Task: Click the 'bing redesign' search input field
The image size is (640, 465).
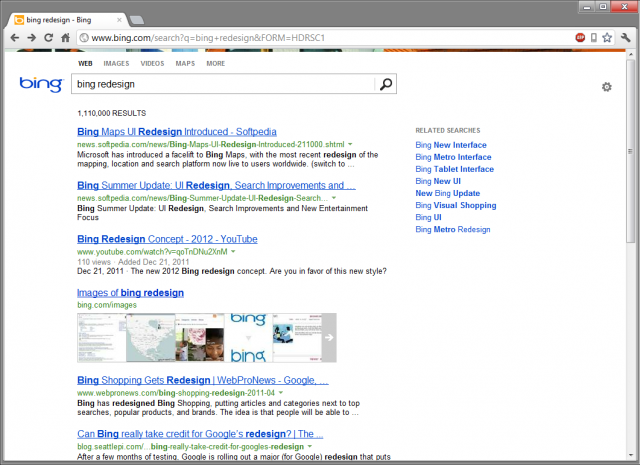Action: [223, 84]
